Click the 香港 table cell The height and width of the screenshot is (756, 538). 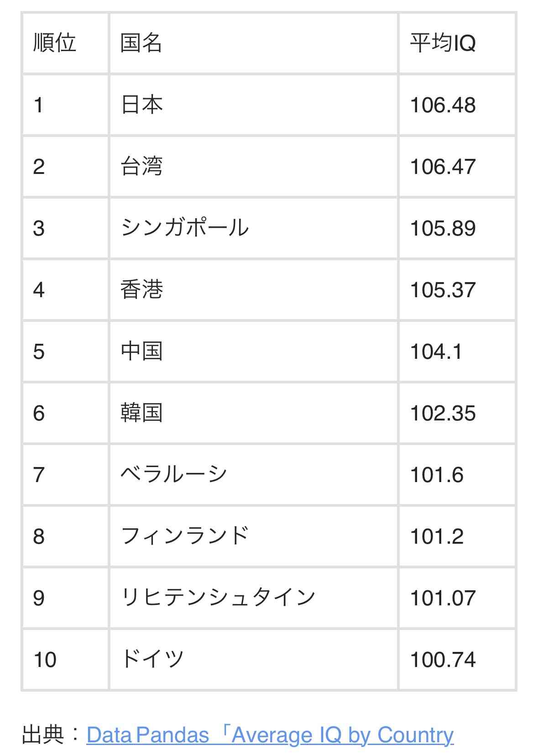click(142, 289)
